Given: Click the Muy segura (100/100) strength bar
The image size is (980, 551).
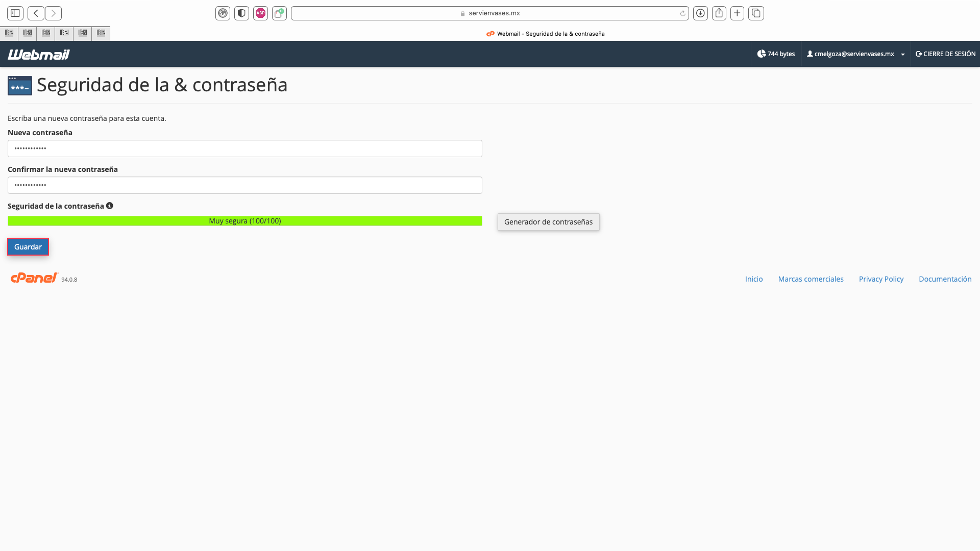Looking at the screenshot, I should click(x=244, y=221).
